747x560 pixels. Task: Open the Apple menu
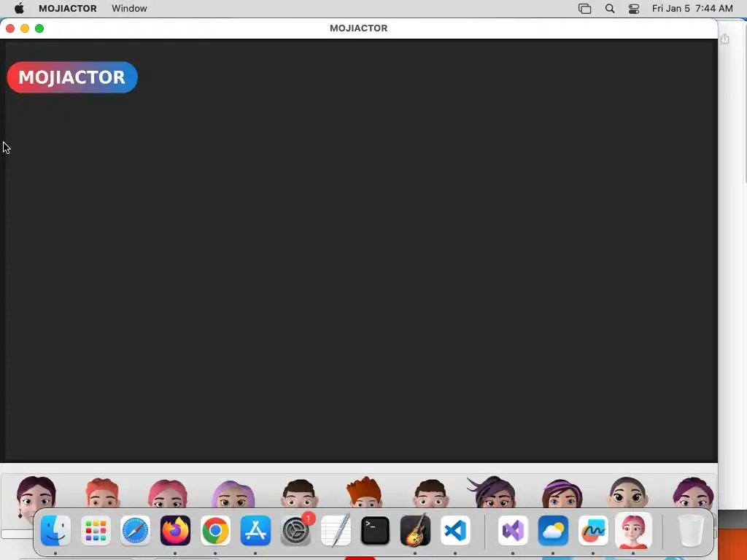(19, 9)
